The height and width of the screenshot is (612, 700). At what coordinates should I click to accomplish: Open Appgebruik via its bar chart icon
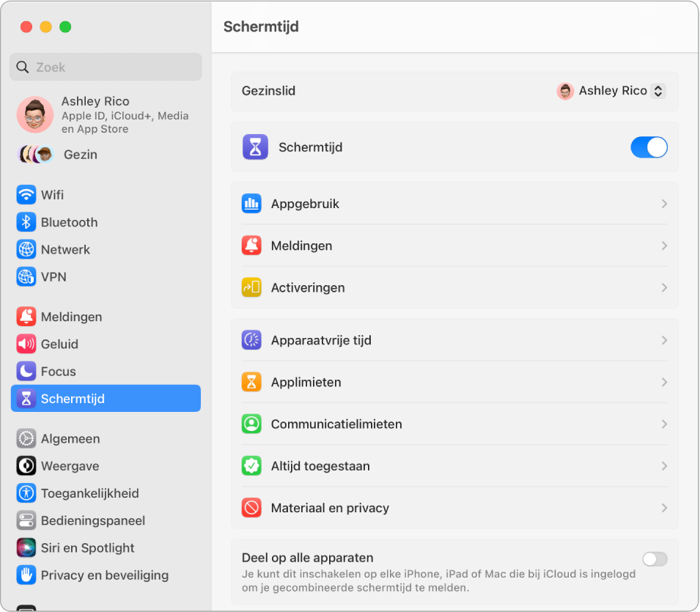click(x=252, y=203)
